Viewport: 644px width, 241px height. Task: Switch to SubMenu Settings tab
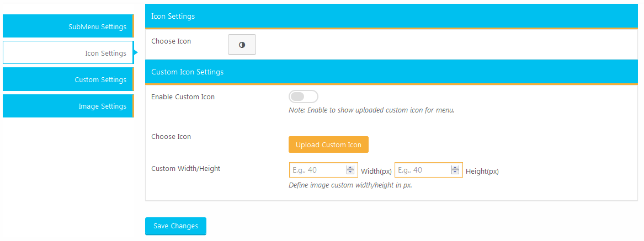68,26
